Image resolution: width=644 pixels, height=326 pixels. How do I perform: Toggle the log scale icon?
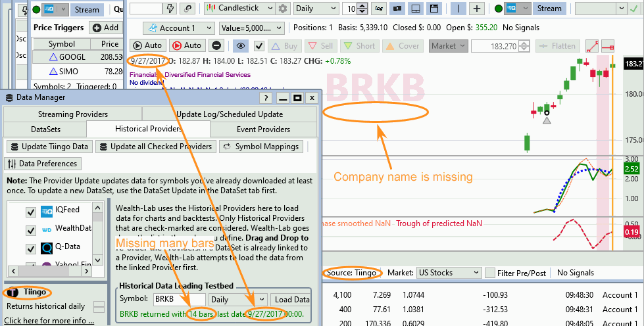tap(378, 9)
